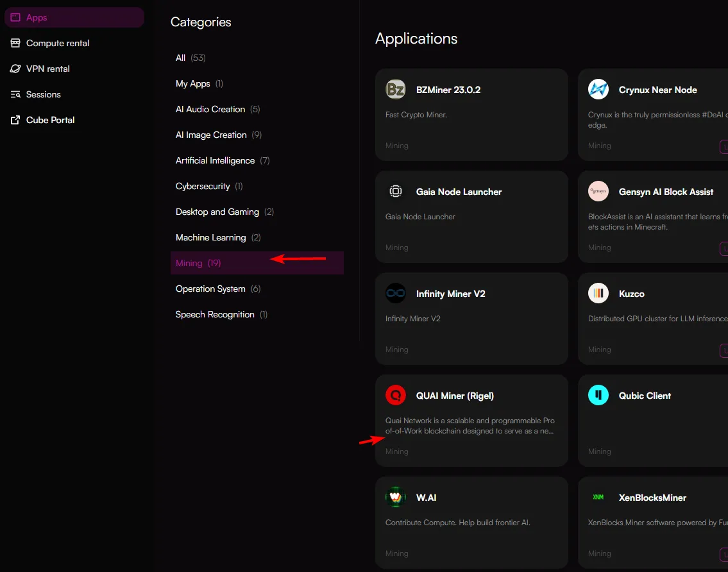Click Mining tag on Gaia Node card
Screen dimensions: 728x572
tap(396, 248)
